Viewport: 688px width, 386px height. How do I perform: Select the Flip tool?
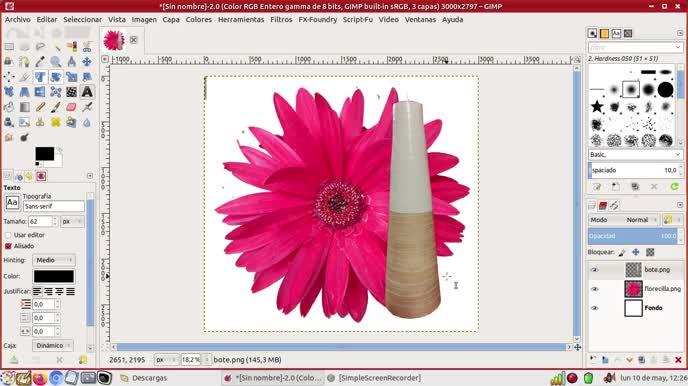[x=40, y=92]
